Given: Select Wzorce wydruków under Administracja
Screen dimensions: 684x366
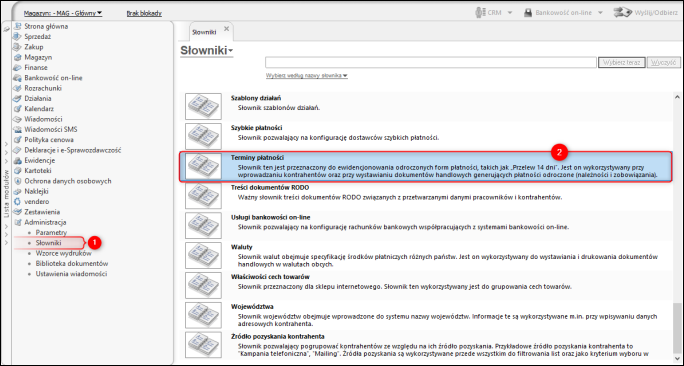Looking at the screenshot, I should [x=64, y=253].
